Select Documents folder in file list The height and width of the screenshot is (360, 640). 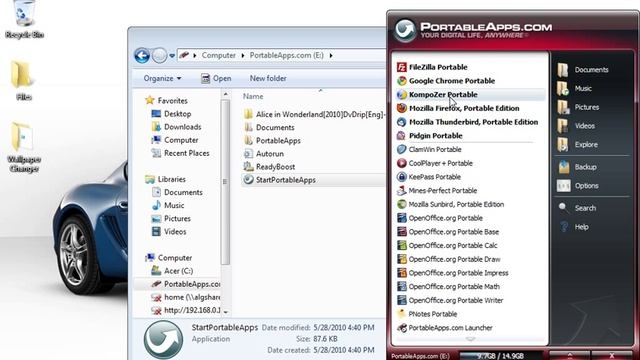coord(269,127)
